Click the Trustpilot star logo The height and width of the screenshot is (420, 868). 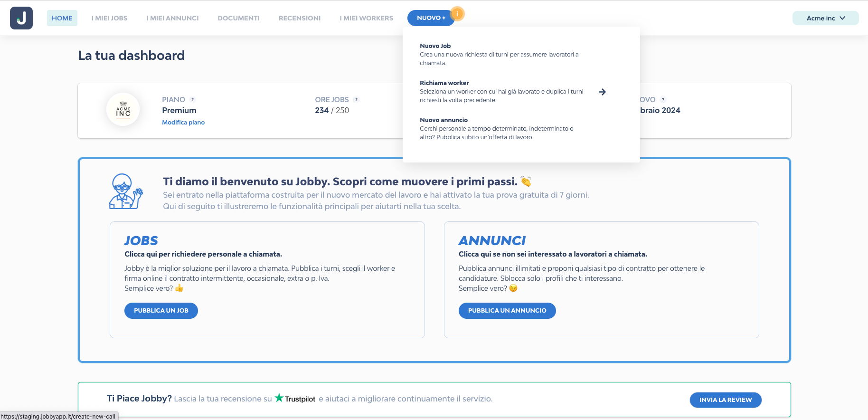click(295, 398)
